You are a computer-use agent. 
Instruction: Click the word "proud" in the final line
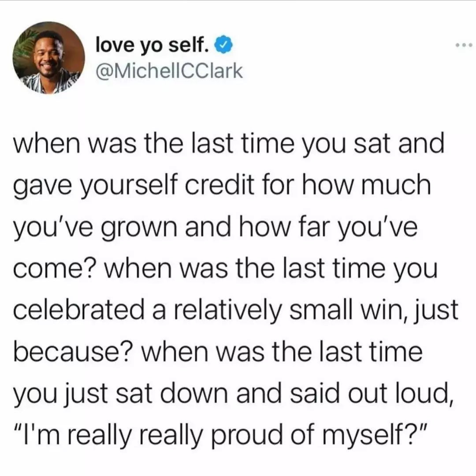(x=250, y=434)
